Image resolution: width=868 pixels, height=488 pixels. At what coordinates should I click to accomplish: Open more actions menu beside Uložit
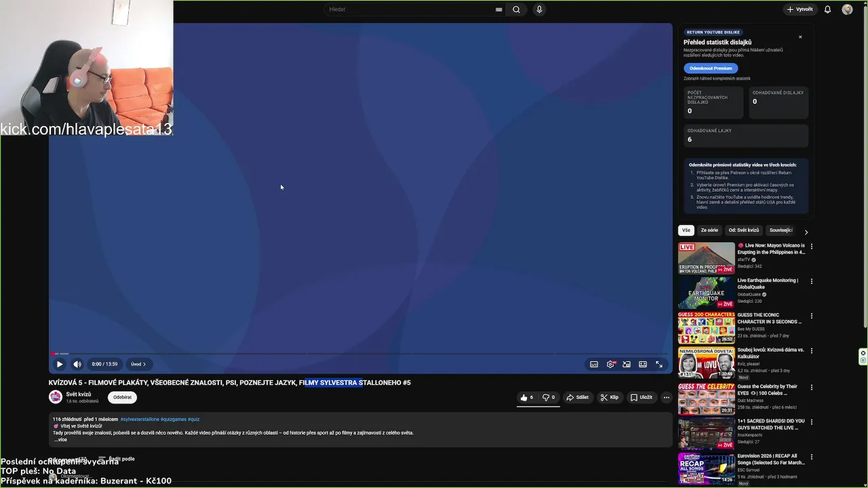[667, 397]
